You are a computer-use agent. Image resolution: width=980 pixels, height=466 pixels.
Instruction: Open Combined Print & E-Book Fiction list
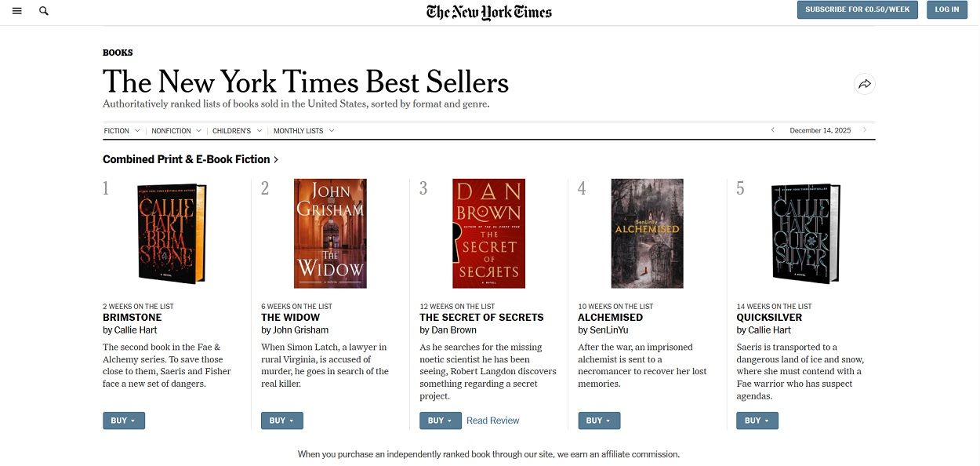[191, 159]
